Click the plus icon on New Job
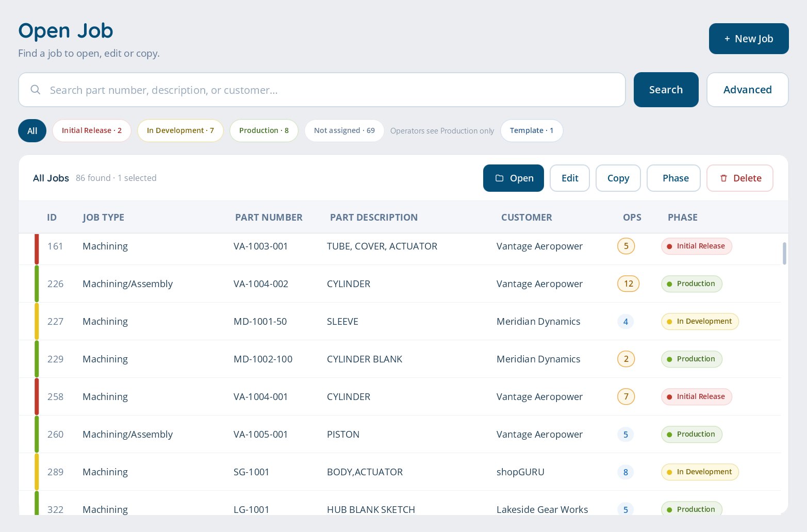Viewport: 807px width, 532px height. click(x=727, y=39)
